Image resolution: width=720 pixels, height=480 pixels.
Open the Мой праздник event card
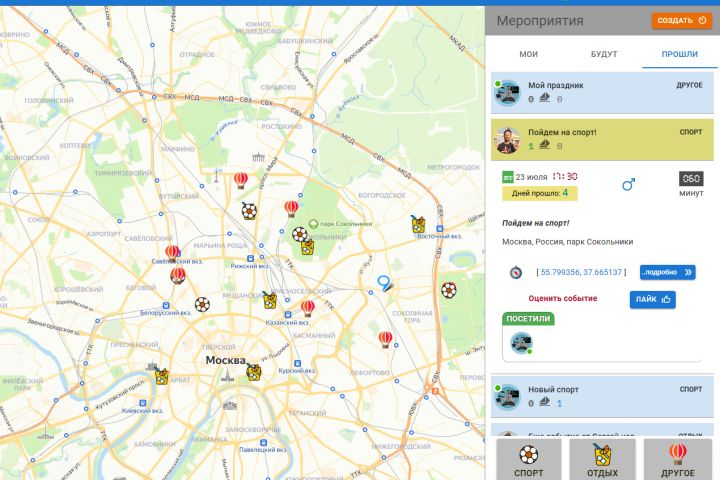(x=602, y=92)
